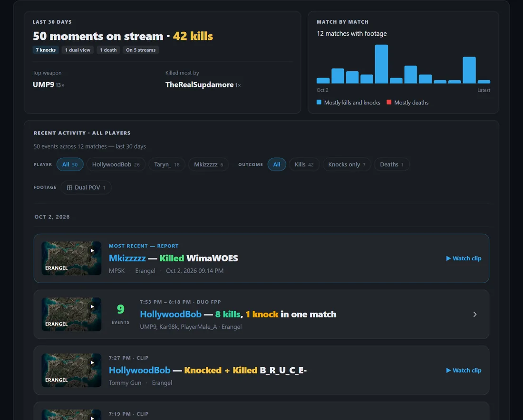This screenshot has width=523, height=420.
Task: Click the 42 kills headline text
Action: point(193,36)
